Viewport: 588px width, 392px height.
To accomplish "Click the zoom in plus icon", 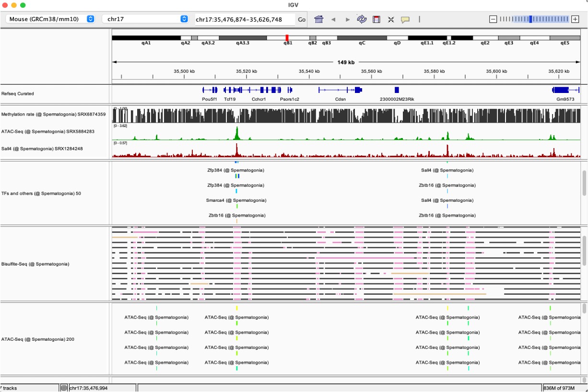I will pyautogui.click(x=575, y=19).
